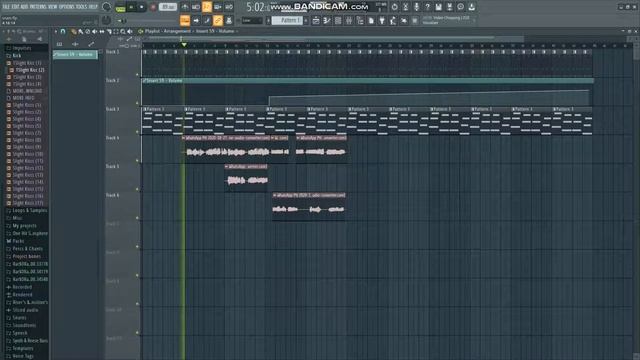Click the green playhead marker on timeline
640x360 pixels.
click(184, 44)
